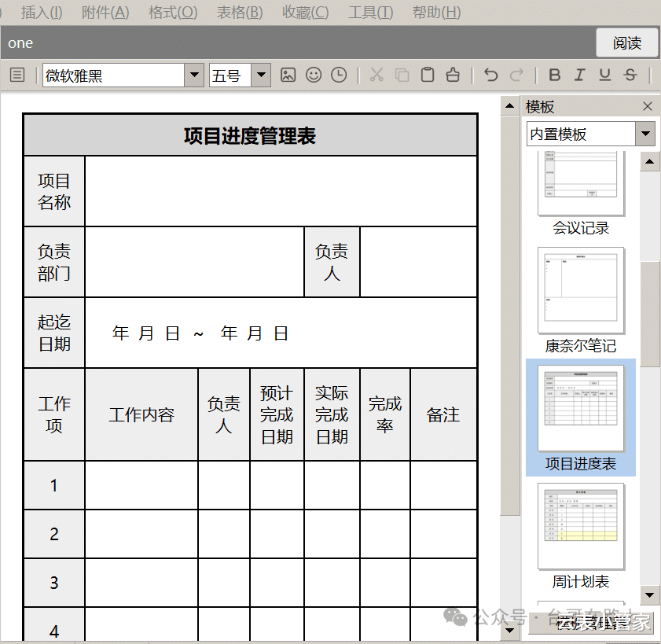
Task: Click the outline list icon in toolbar
Action: click(17, 75)
